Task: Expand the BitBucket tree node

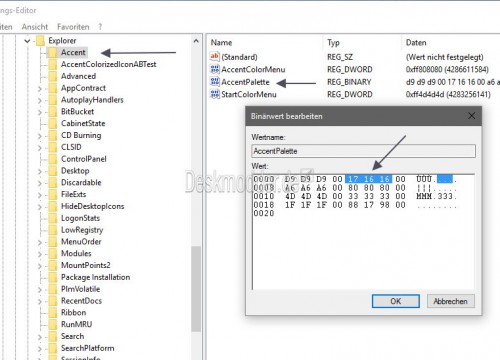Action: pos(40,112)
